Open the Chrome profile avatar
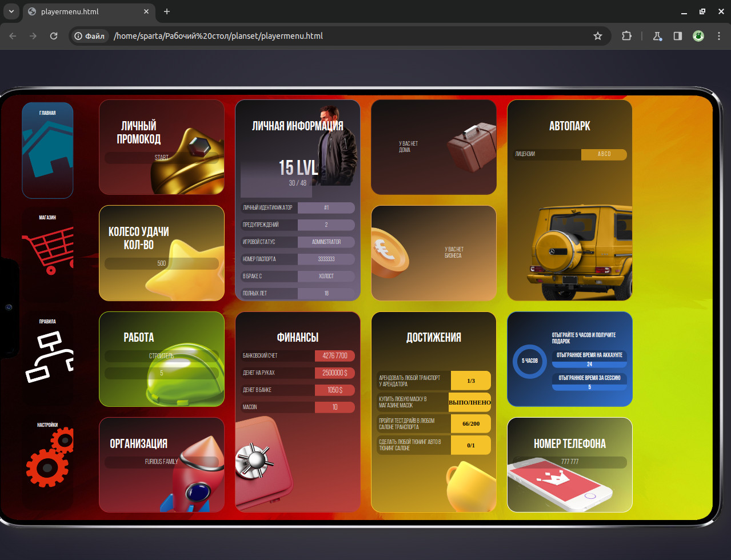 pyautogui.click(x=698, y=36)
